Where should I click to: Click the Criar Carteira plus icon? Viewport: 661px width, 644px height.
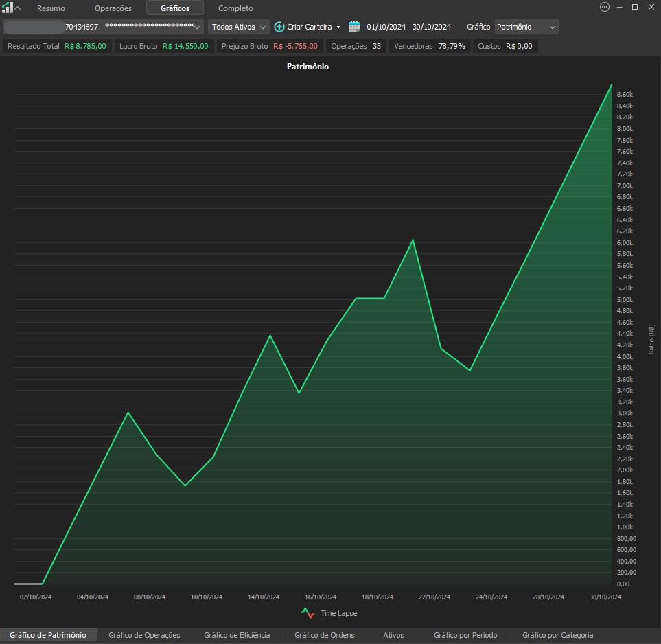[279, 27]
